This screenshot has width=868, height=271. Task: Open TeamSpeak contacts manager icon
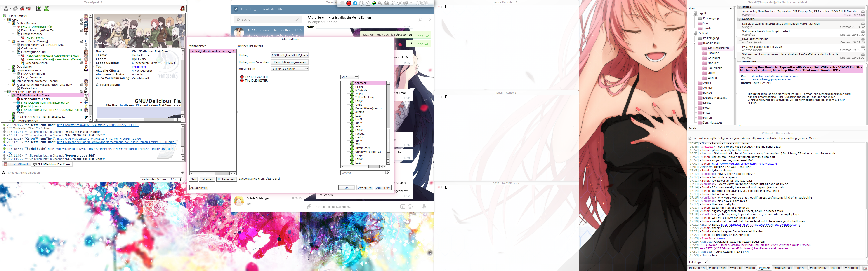coord(47,8)
